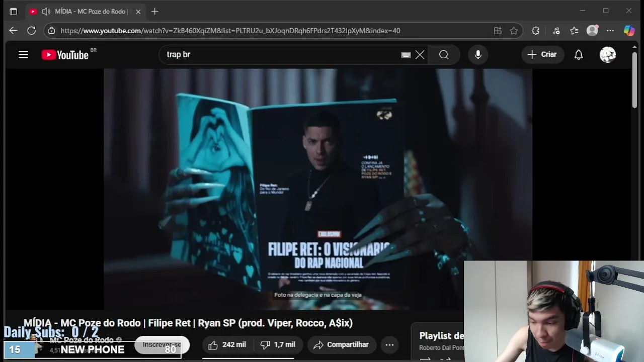The width and height of the screenshot is (644, 362).
Task: Open Edge Settings and more menu
Action: [x=610, y=31]
